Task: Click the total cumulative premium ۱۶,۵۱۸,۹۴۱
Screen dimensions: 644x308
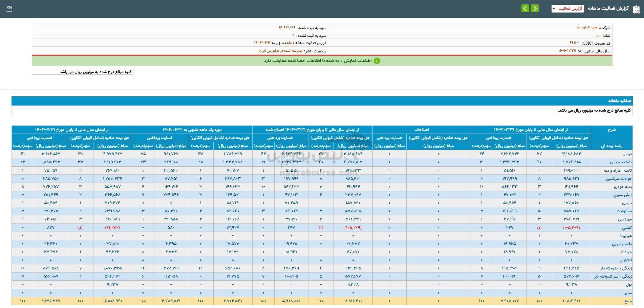Action: (x=112, y=301)
